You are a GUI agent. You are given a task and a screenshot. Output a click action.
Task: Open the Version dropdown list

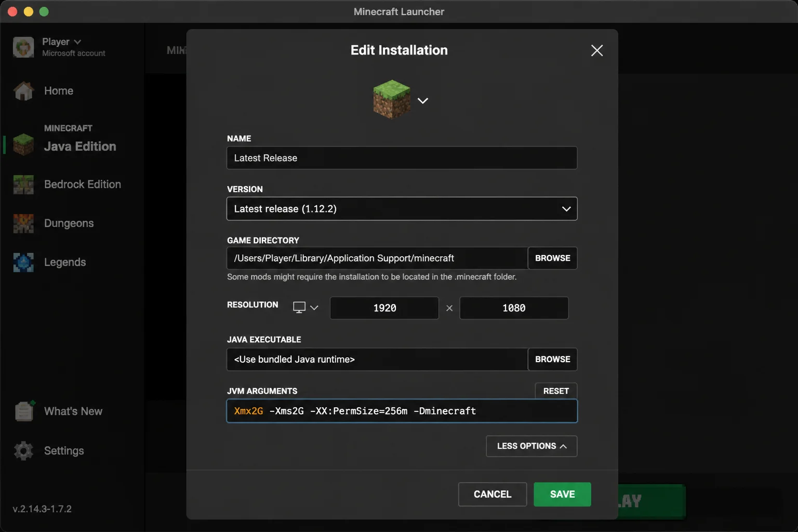pos(402,209)
